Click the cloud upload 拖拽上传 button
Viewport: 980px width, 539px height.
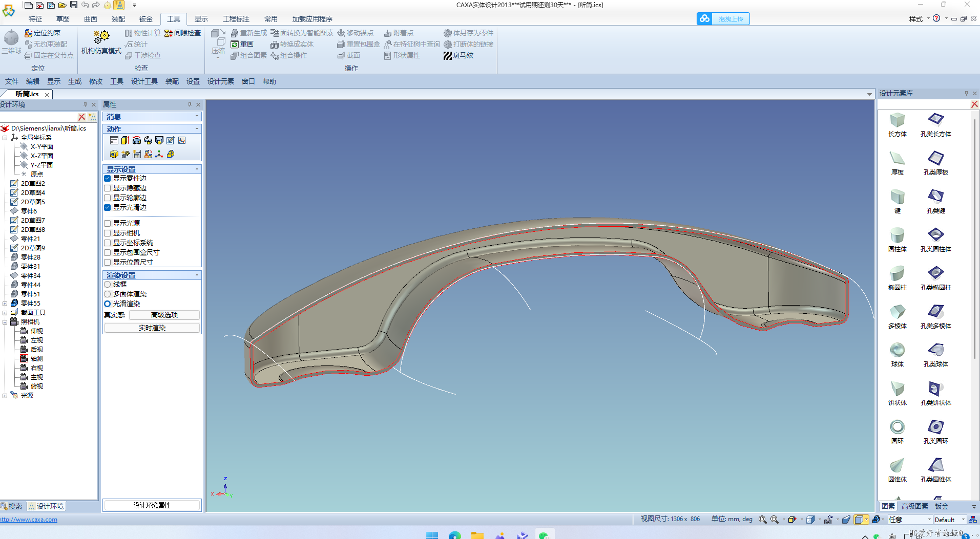tap(723, 19)
